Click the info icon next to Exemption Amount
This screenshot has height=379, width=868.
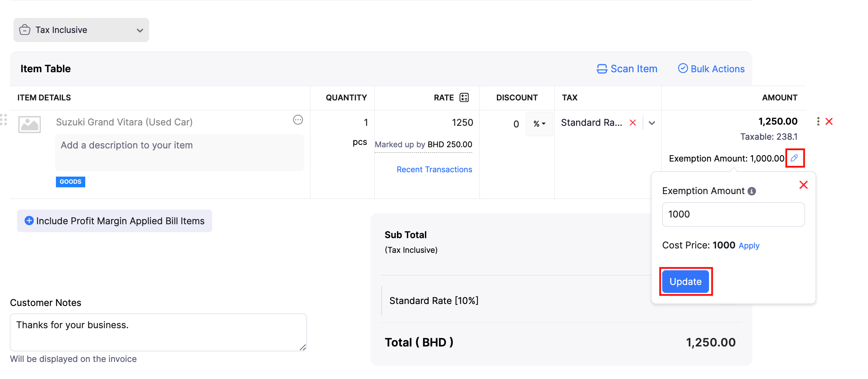751,191
